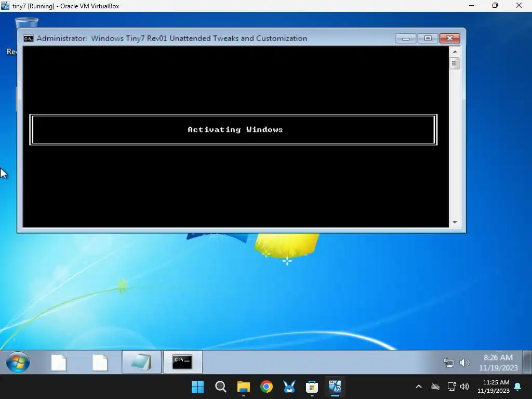532x399 pixels.
Task: Close the Tiny7 Tweaks console window
Action: click(x=450, y=38)
